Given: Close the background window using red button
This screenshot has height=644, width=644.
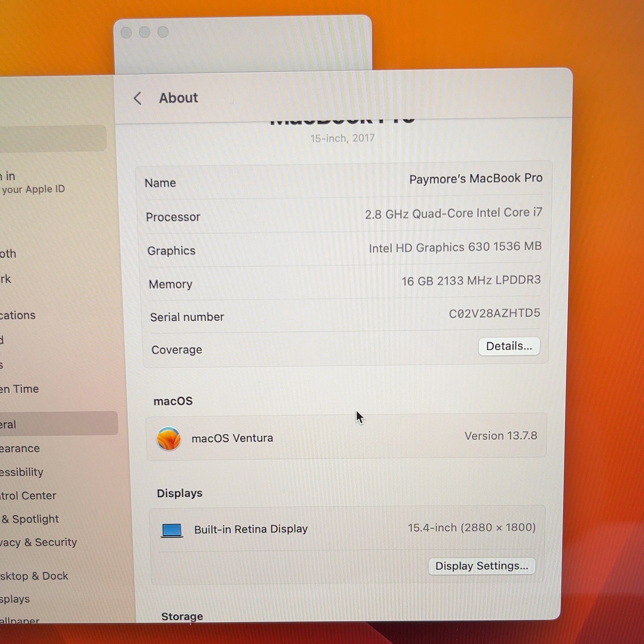Looking at the screenshot, I should point(126,33).
